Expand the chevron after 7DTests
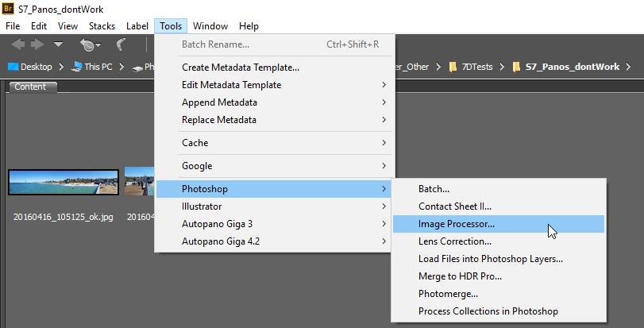The image size is (644, 328). click(x=502, y=67)
